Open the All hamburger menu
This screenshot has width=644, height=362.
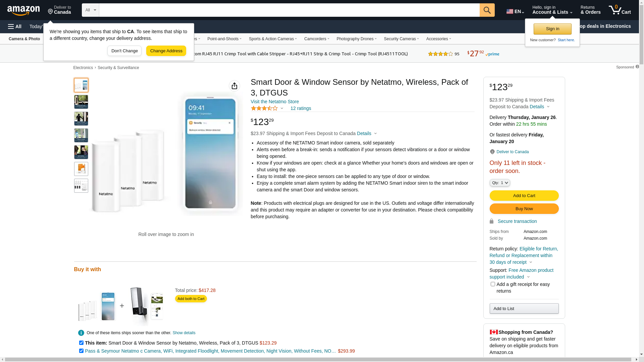pos(15,26)
